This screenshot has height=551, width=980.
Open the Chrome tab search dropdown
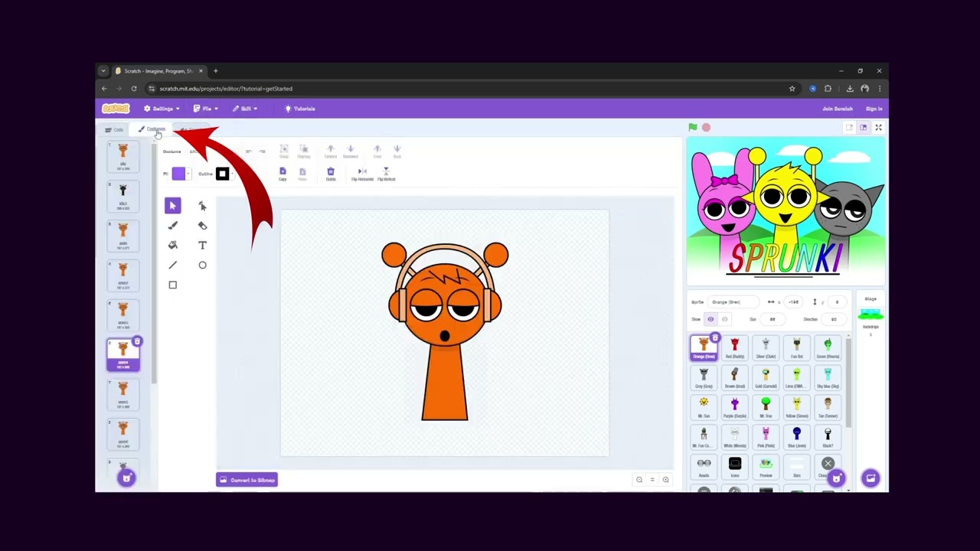pyautogui.click(x=103, y=71)
